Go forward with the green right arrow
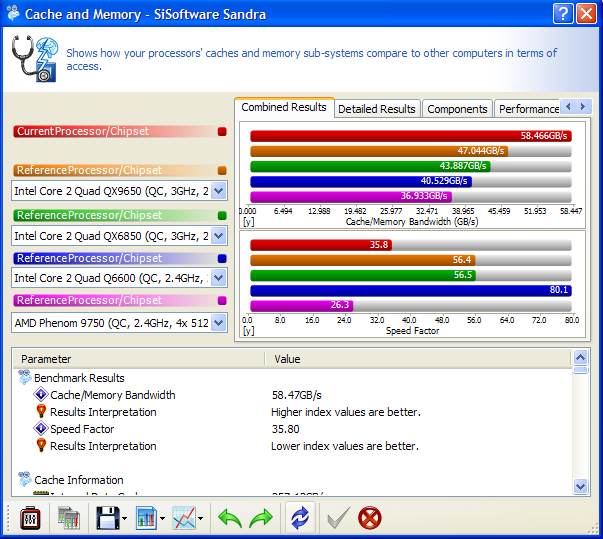The image size is (603, 539). [x=261, y=519]
